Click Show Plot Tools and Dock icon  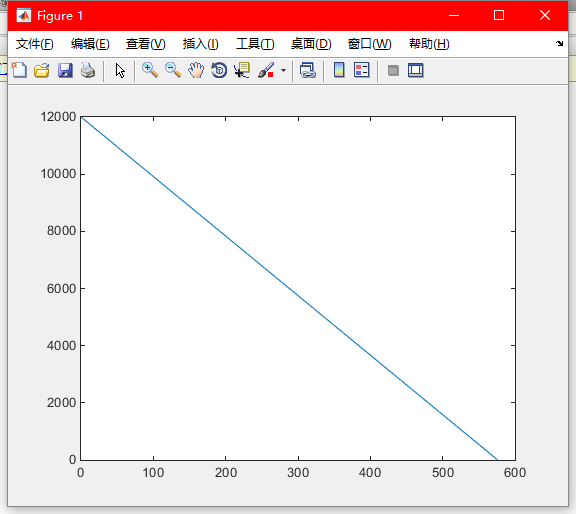coord(416,70)
